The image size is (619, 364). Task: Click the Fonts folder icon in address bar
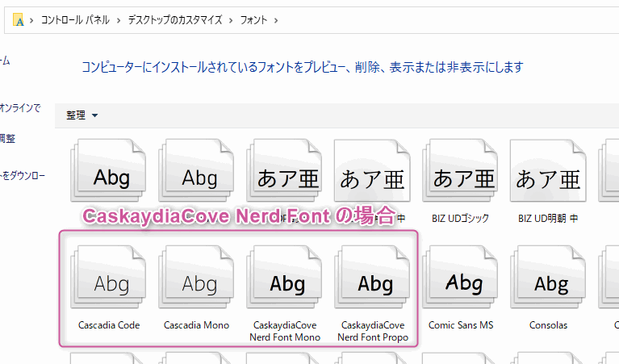(19, 19)
